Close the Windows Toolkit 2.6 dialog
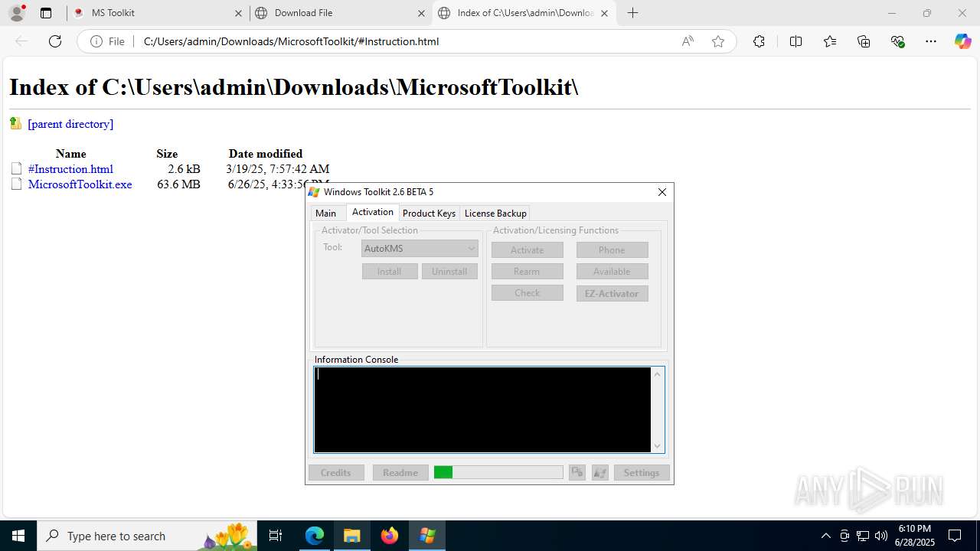The image size is (980, 551). tap(662, 192)
